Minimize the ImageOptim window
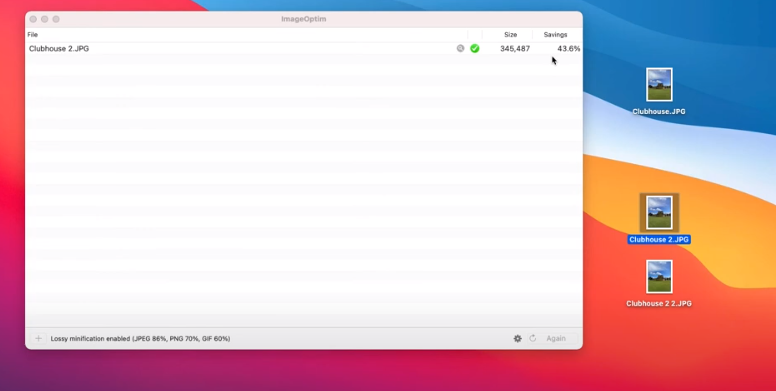The height and width of the screenshot is (391, 776). [45, 19]
